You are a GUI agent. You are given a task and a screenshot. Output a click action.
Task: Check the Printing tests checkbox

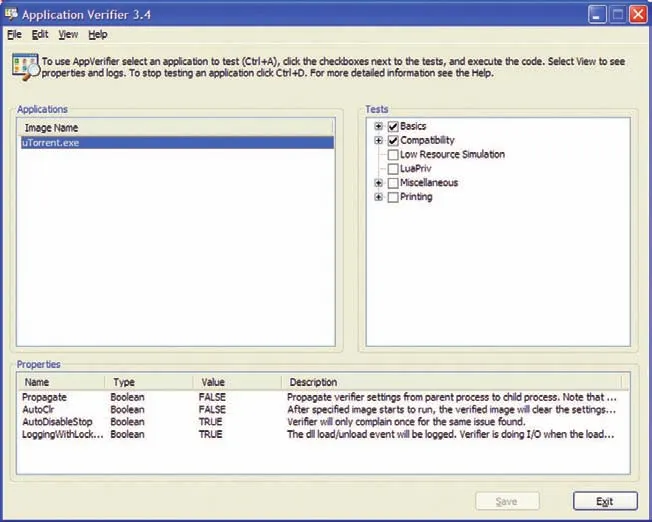393,197
